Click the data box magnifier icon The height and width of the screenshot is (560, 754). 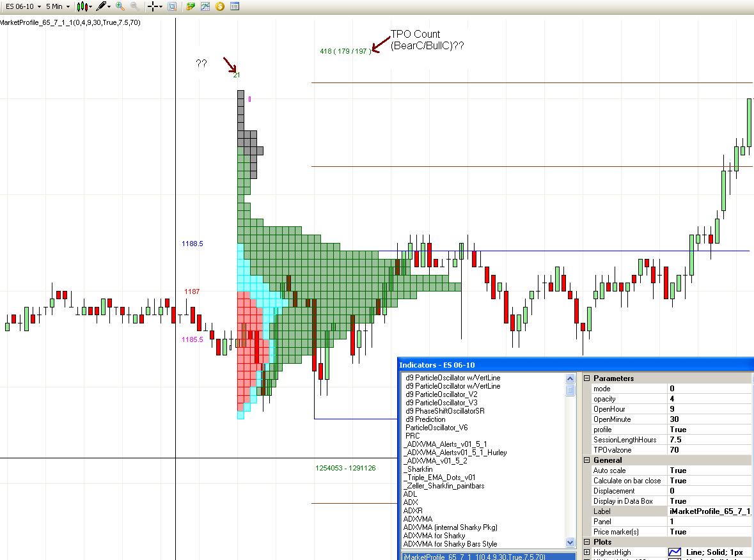(x=172, y=6)
